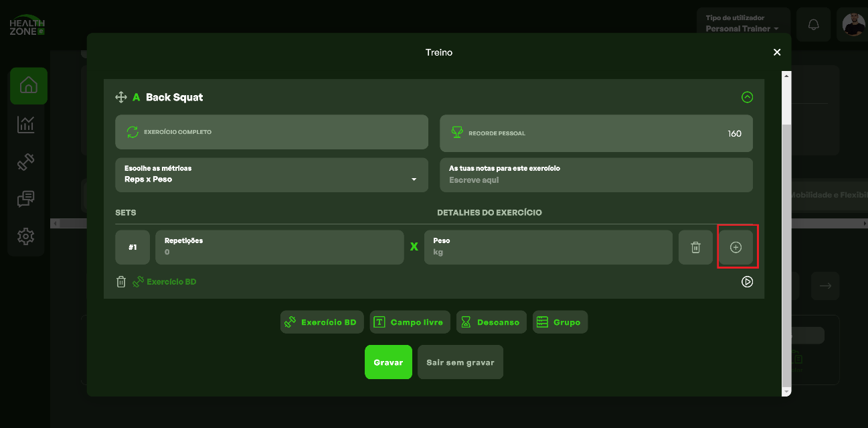Open the dumbbell workouts sidebar icon
Screen dimensions: 868x428
(27, 161)
